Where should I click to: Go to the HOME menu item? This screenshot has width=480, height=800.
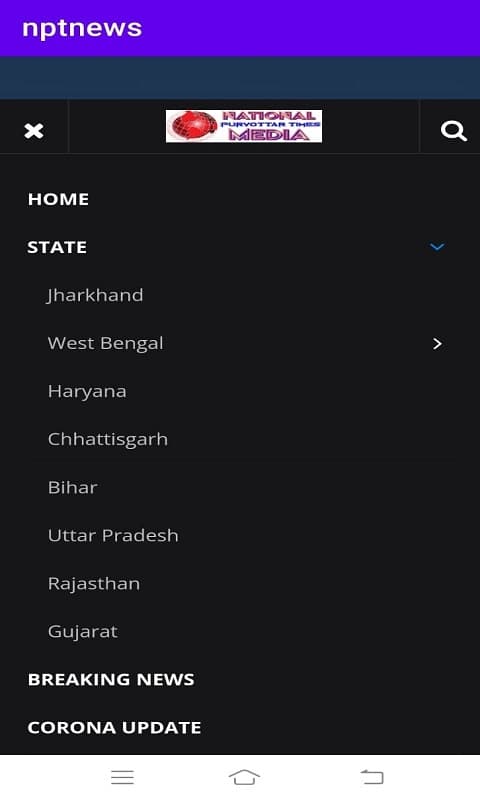58,199
